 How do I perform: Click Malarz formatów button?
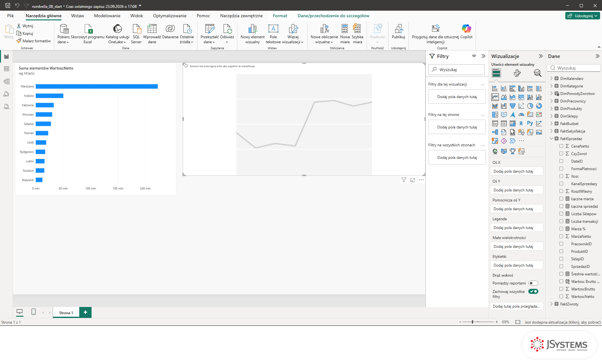(x=34, y=41)
